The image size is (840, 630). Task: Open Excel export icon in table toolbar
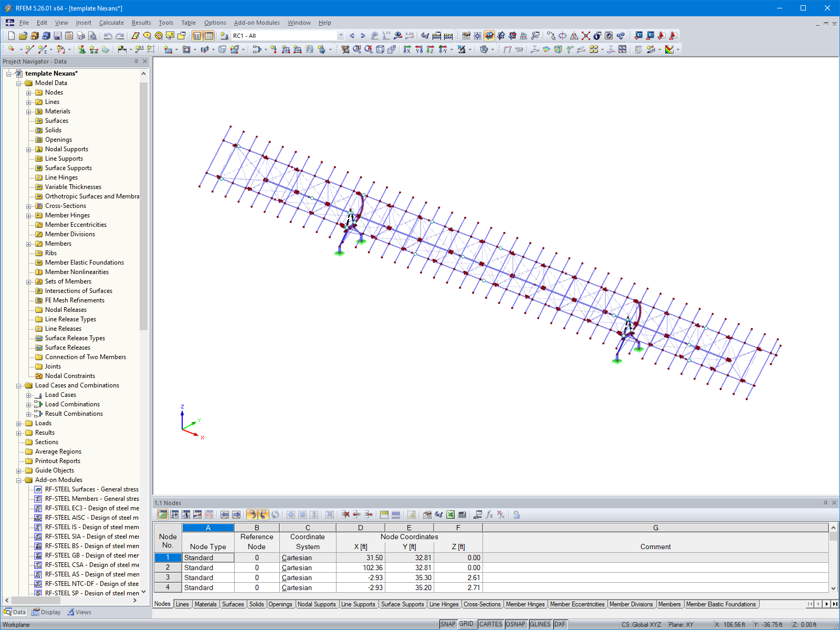click(x=450, y=514)
